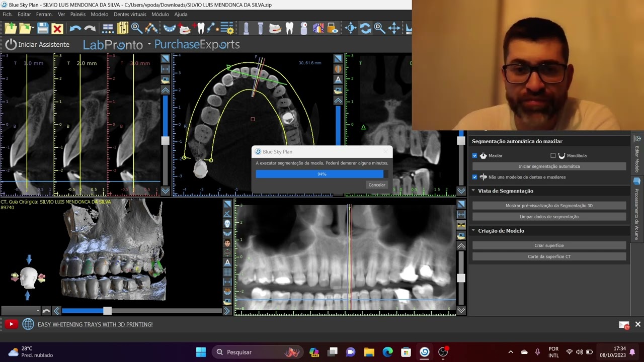This screenshot has width=644, height=362.
Task: Collapse the Vista de Segmentação section
Action: click(473, 191)
